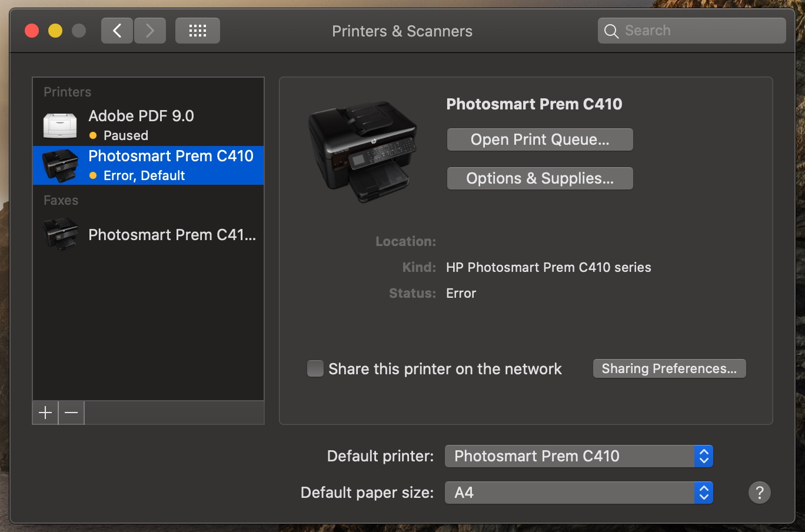
Task: Show all preferences grid icon
Action: (198, 31)
